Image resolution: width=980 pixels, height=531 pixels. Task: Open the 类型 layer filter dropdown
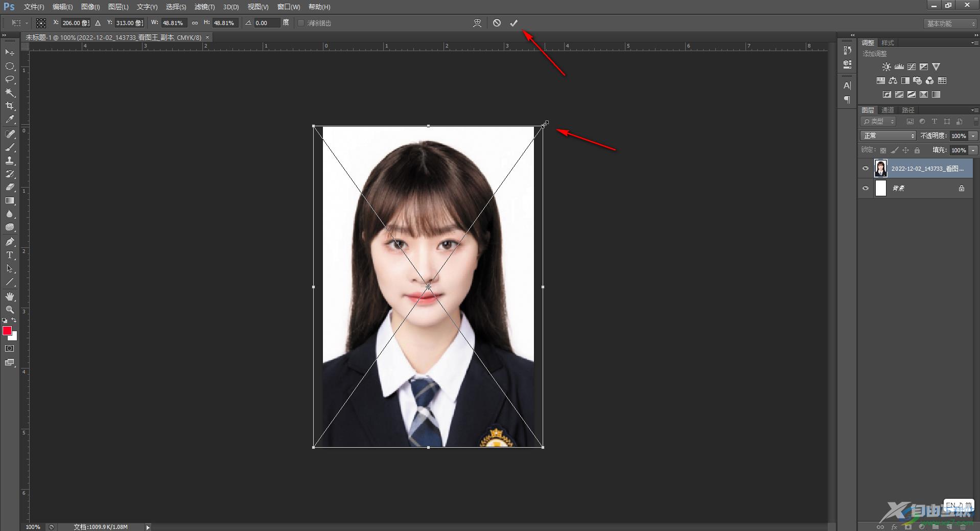point(878,122)
